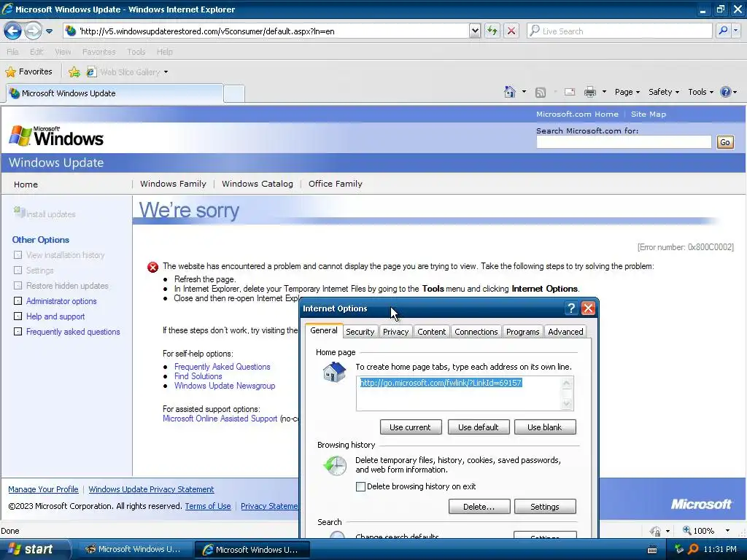Click the Use default button
The image size is (747, 560).
479,427
